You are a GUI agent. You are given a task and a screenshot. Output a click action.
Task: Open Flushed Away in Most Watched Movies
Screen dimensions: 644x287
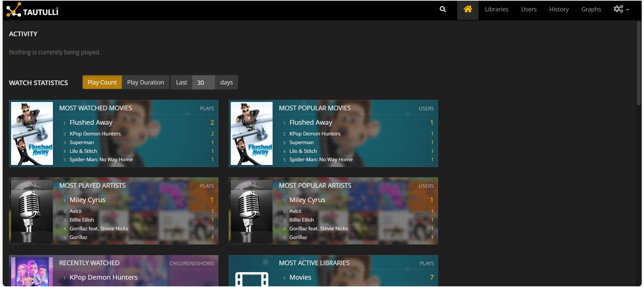click(x=91, y=122)
